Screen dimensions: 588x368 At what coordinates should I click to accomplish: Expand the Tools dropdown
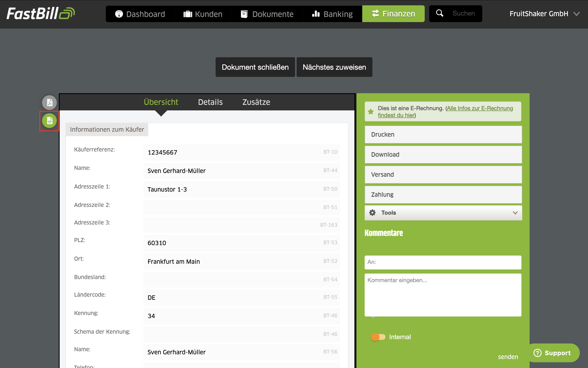click(443, 213)
